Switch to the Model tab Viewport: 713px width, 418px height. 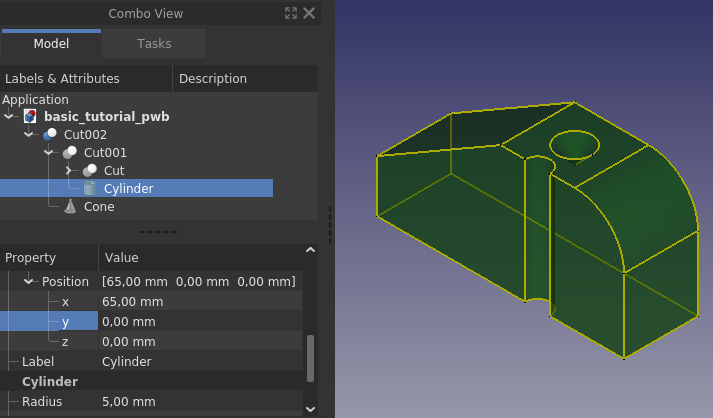tap(51, 44)
